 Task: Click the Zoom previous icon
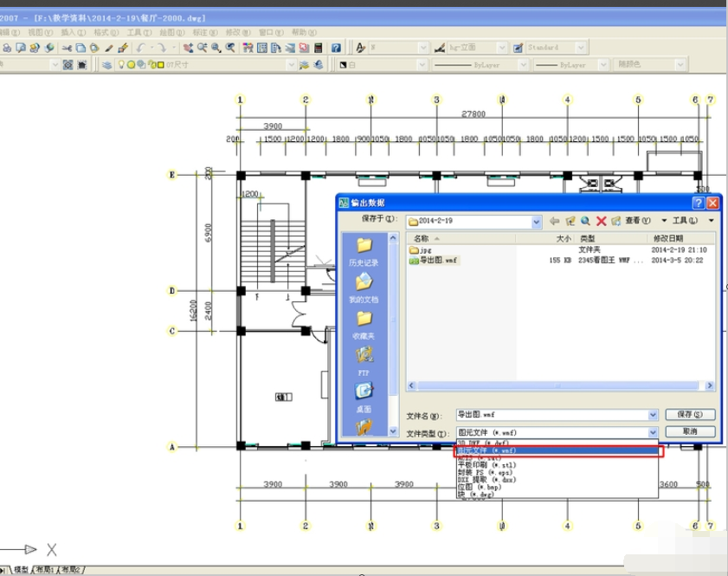click(x=229, y=48)
